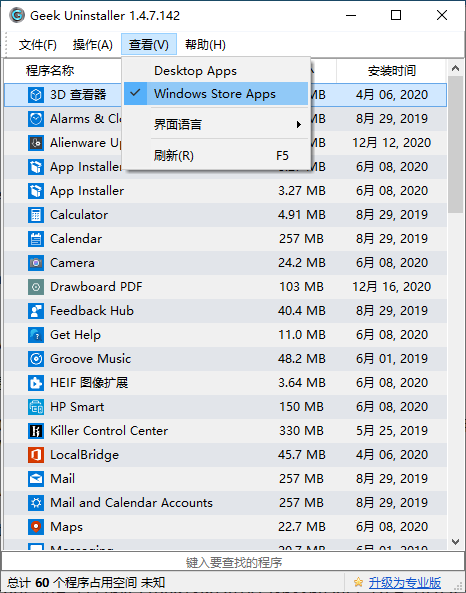This screenshot has width=466, height=593.
Task: Click the Drawboard PDF icon
Action: point(36,287)
